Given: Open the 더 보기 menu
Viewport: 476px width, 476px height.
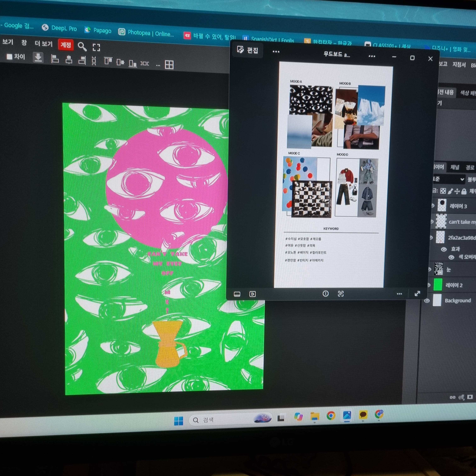Looking at the screenshot, I should coord(44,44).
